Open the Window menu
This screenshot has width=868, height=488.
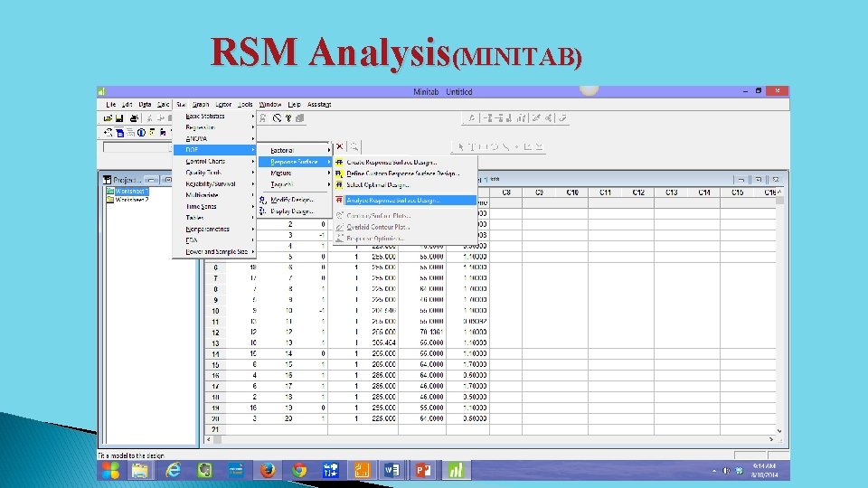point(270,104)
